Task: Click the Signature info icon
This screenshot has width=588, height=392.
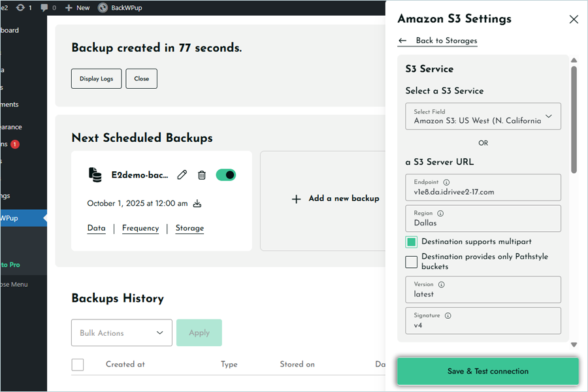Action: coord(448,316)
